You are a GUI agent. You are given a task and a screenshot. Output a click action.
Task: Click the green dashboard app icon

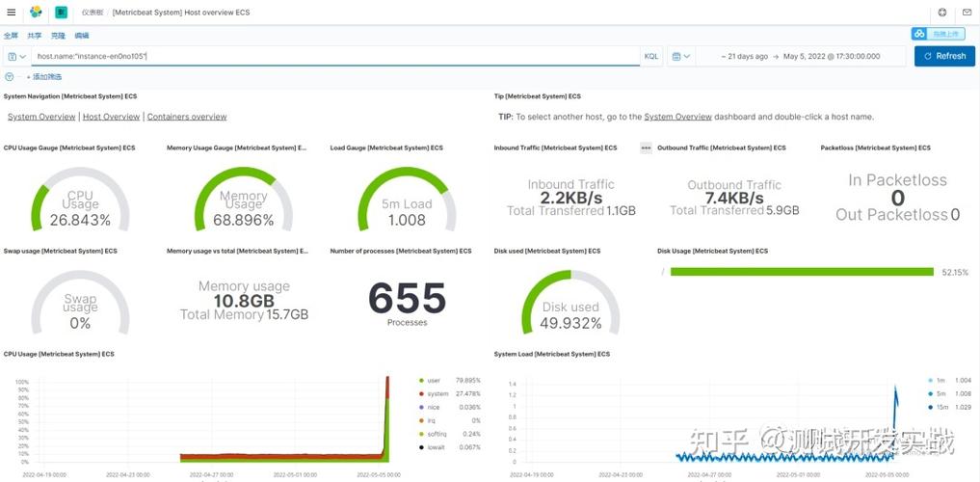coord(62,12)
